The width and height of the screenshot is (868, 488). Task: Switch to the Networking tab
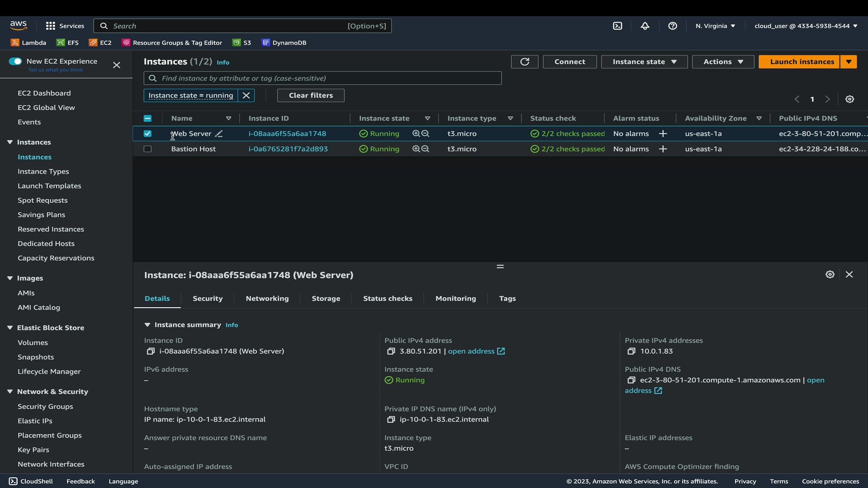tap(267, 299)
